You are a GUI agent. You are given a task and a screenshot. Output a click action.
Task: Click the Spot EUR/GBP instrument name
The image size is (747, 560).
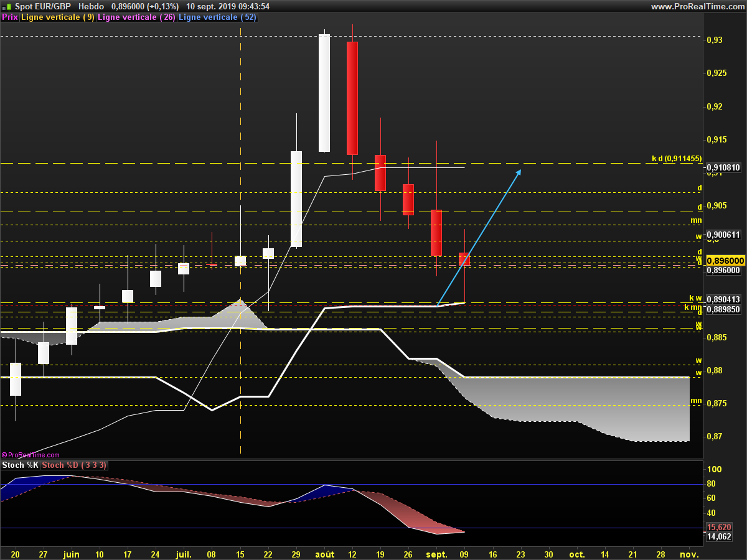pyautogui.click(x=42, y=6)
